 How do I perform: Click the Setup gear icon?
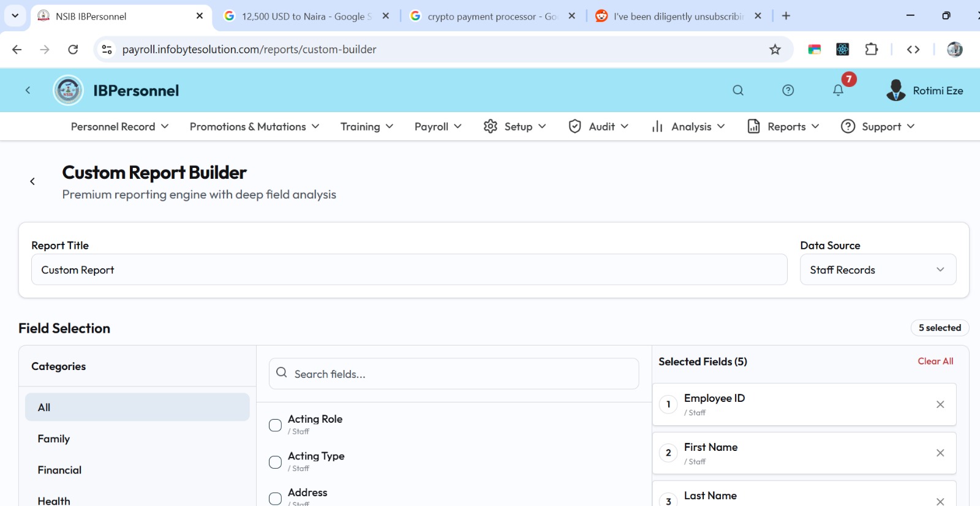tap(490, 126)
